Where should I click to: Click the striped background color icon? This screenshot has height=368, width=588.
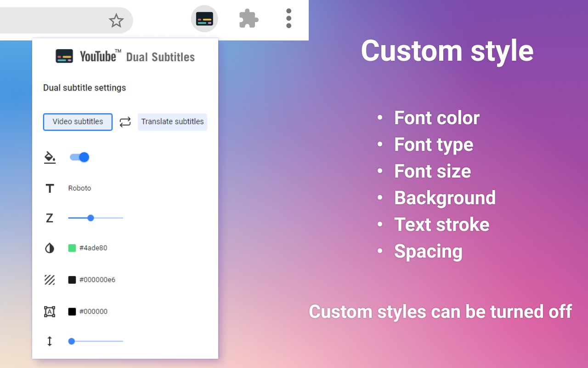[x=50, y=280]
